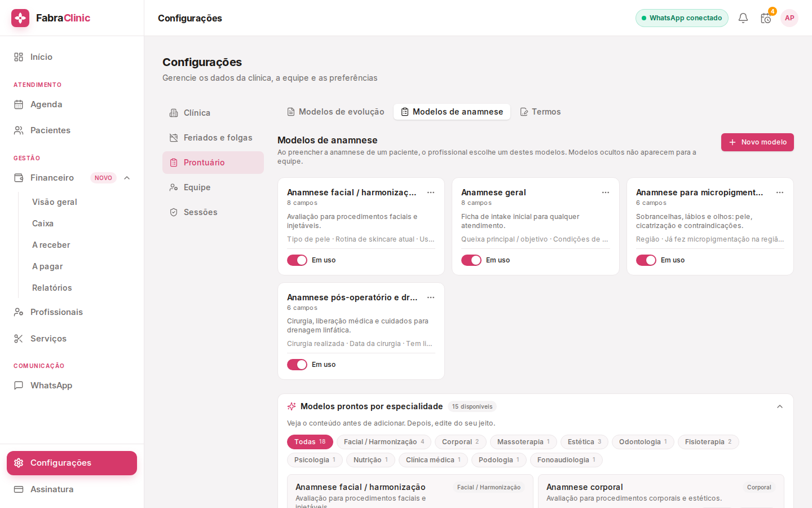Open options menu for Anamnese pós-operatório card
The image size is (812, 508).
[x=431, y=297]
